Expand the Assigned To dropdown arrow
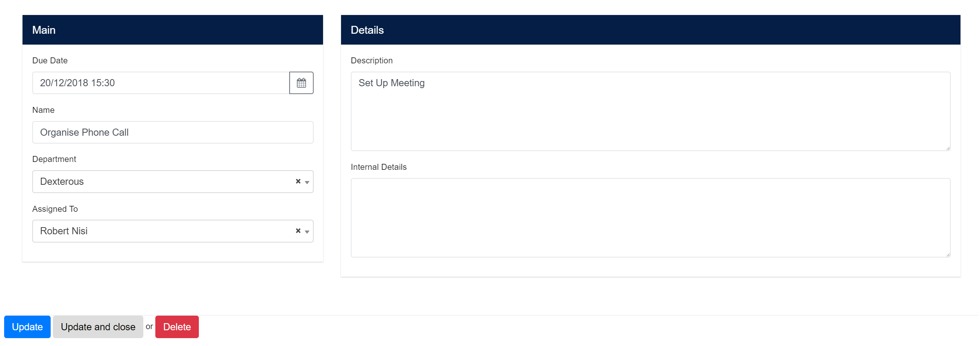 pos(307,232)
